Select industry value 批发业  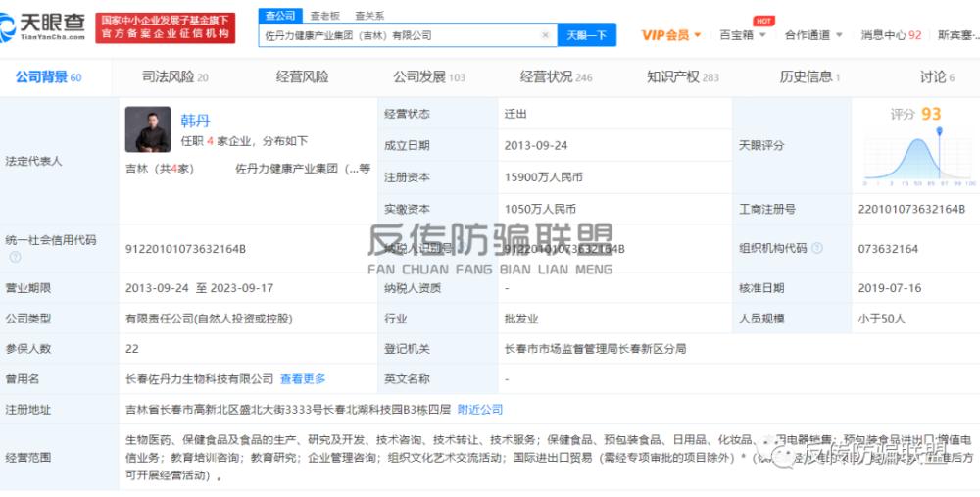click(521, 319)
